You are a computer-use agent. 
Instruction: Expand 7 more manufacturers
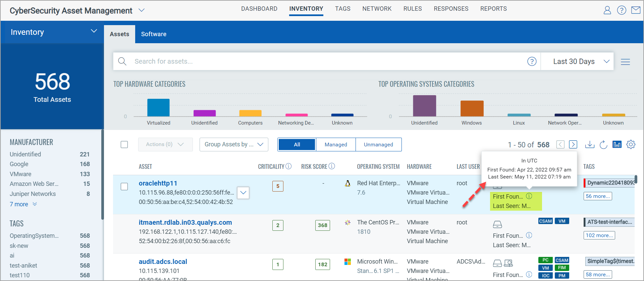23,204
